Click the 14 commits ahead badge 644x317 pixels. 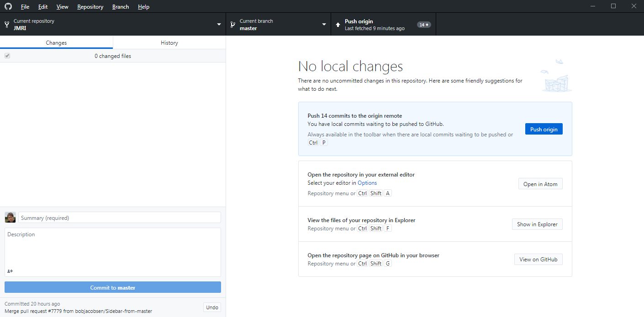pyautogui.click(x=424, y=25)
